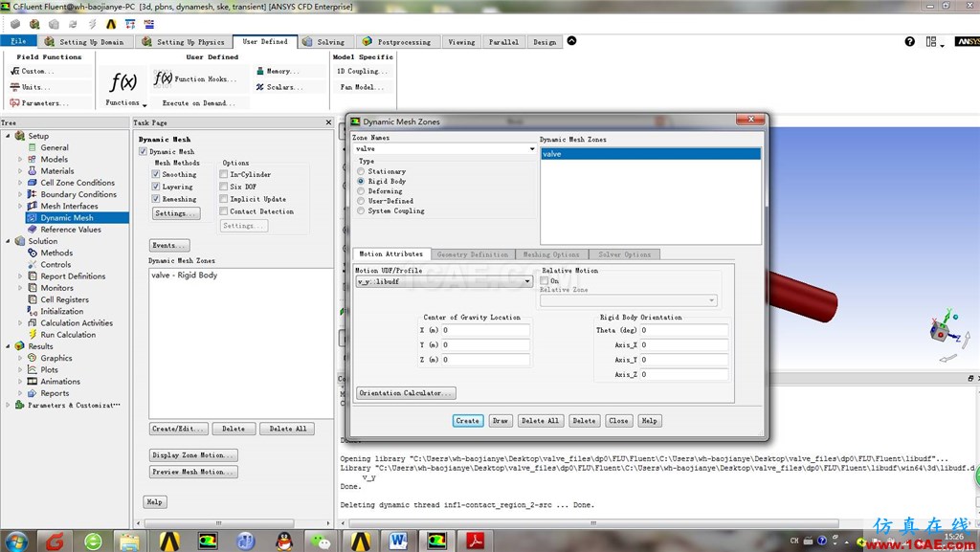Open the Memory option icon
980x552 pixels.
point(260,71)
